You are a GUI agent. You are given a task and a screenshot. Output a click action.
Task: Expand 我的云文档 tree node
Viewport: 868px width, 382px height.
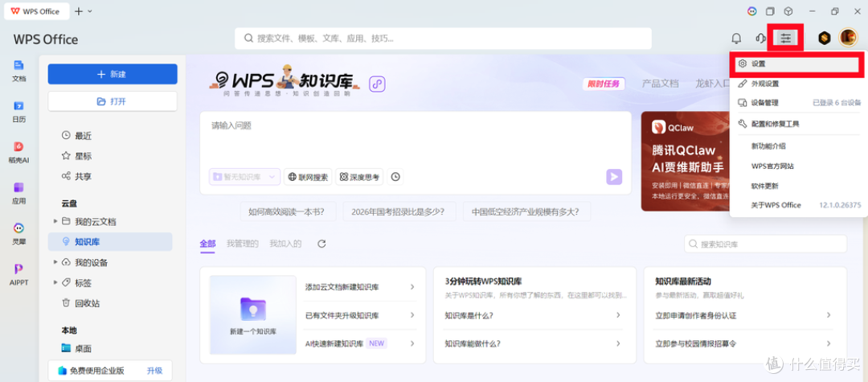[55, 221]
